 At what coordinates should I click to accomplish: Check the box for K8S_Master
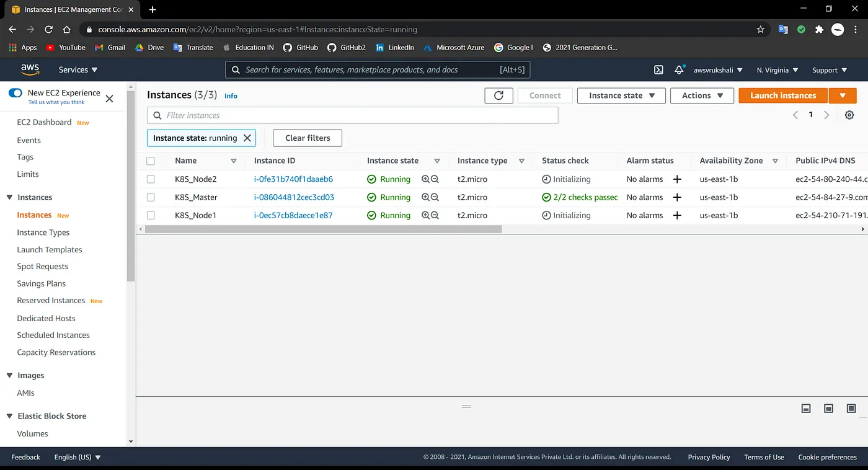click(x=151, y=197)
